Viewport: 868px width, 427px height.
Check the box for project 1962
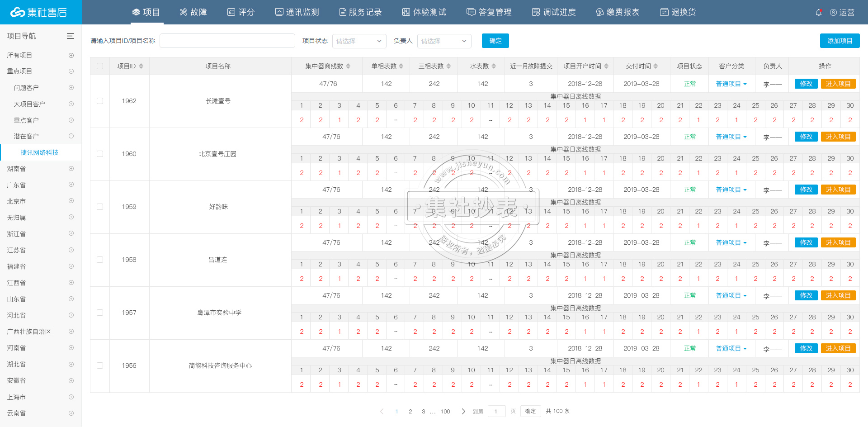pyautogui.click(x=100, y=101)
